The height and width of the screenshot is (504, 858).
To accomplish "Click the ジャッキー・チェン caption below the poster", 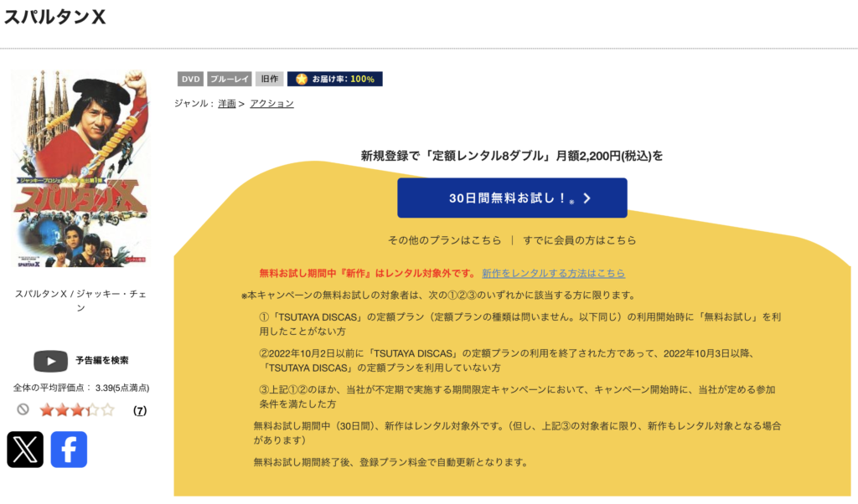I will (x=80, y=301).
